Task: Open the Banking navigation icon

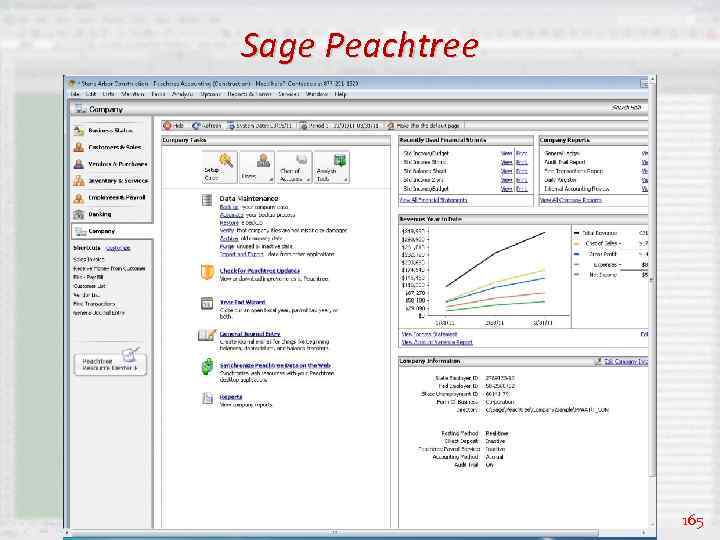Action: click(79, 214)
